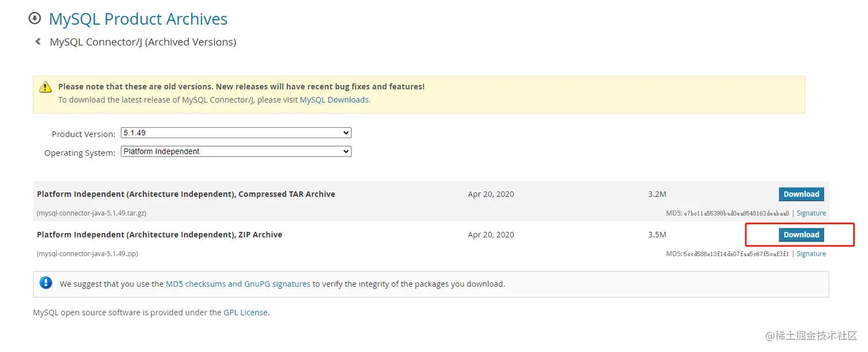This screenshot has height=352, width=868.
Task: Open Signature link for the zip file
Action: [x=811, y=253]
